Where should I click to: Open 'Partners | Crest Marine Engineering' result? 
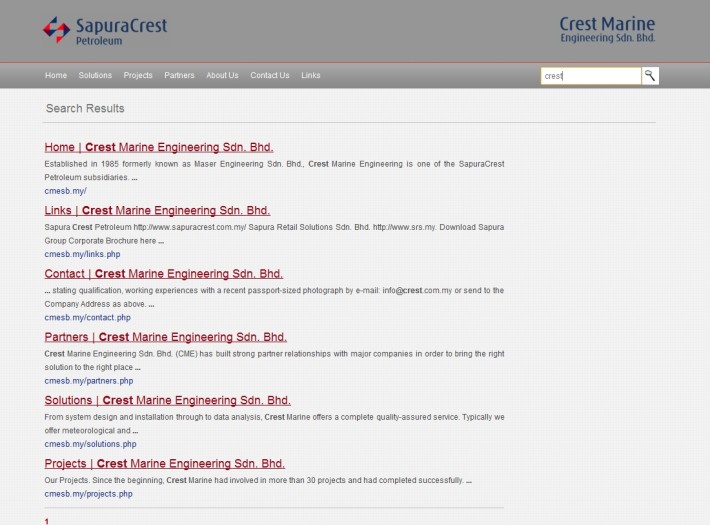click(x=165, y=337)
